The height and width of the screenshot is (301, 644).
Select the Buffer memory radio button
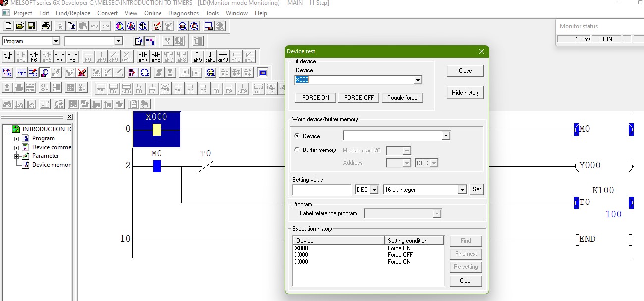click(x=297, y=150)
